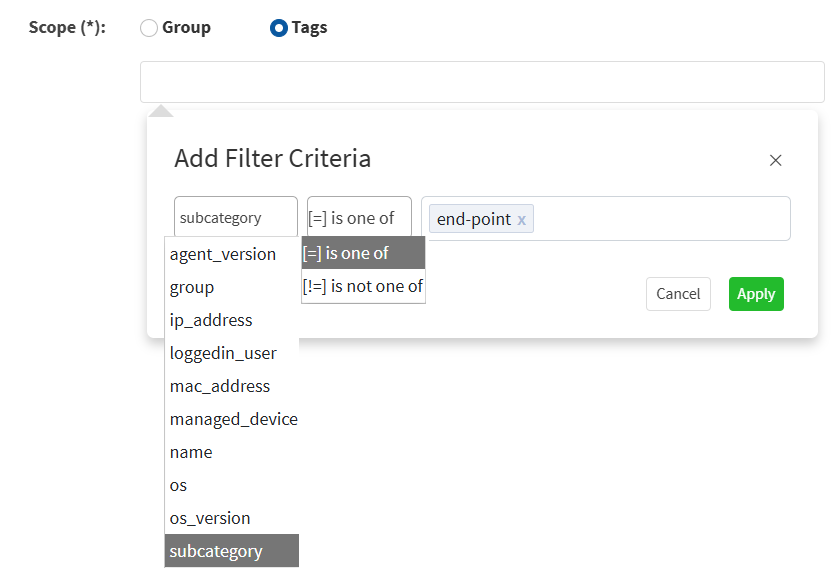
Task: Close the Add Filter Criteria popup
Action: point(775,160)
